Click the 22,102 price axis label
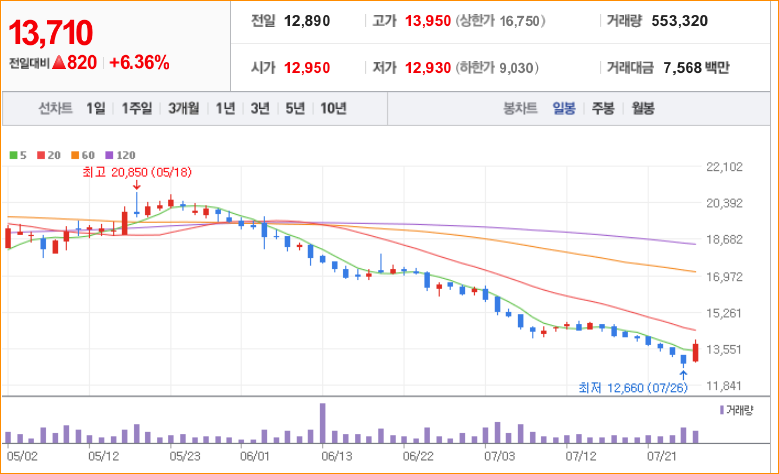Screen dimensions: 779x474 [724, 167]
